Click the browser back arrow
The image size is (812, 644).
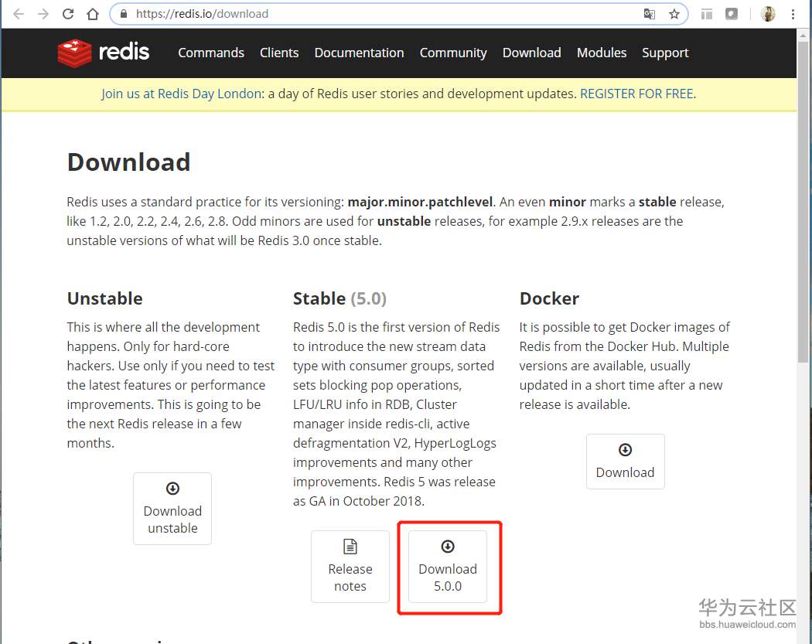[19, 14]
